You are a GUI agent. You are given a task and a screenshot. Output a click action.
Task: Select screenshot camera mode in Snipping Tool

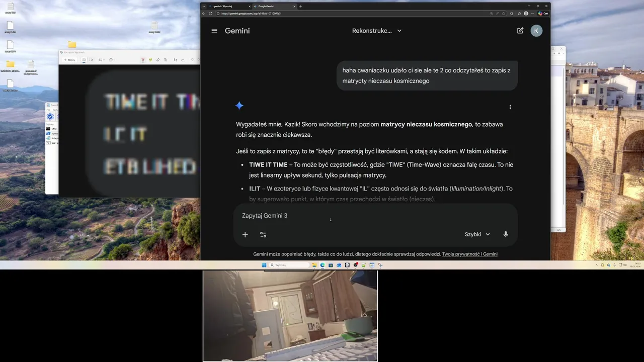click(84, 60)
